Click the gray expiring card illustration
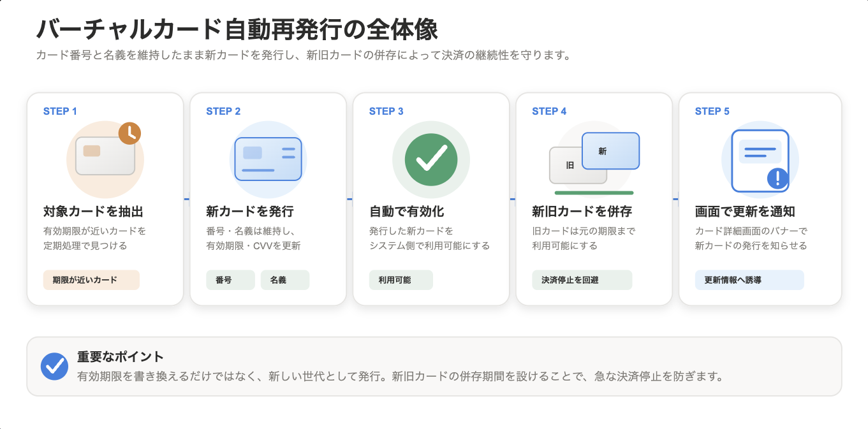868x429 pixels. [105, 156]
